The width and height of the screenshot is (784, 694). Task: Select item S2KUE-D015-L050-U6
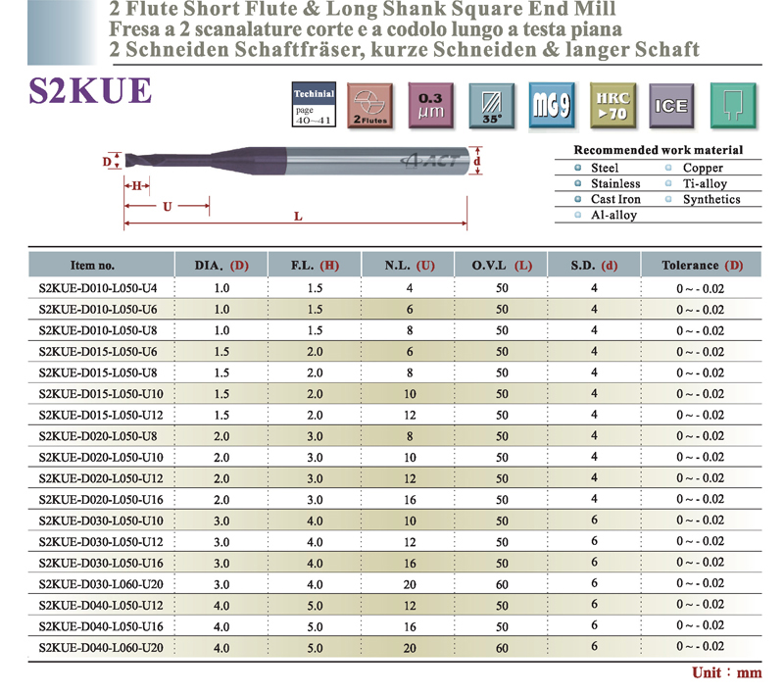pyautogui.click(x=98, y=352)
